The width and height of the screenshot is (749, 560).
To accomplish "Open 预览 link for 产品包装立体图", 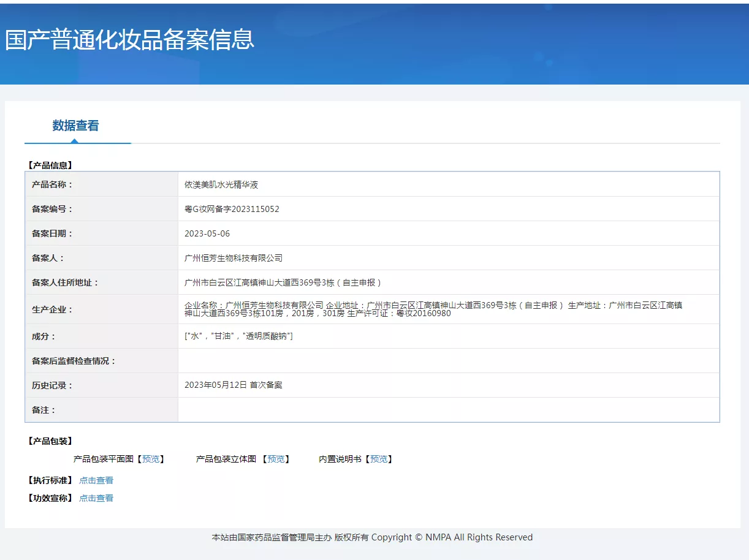I will coord(276,459).
